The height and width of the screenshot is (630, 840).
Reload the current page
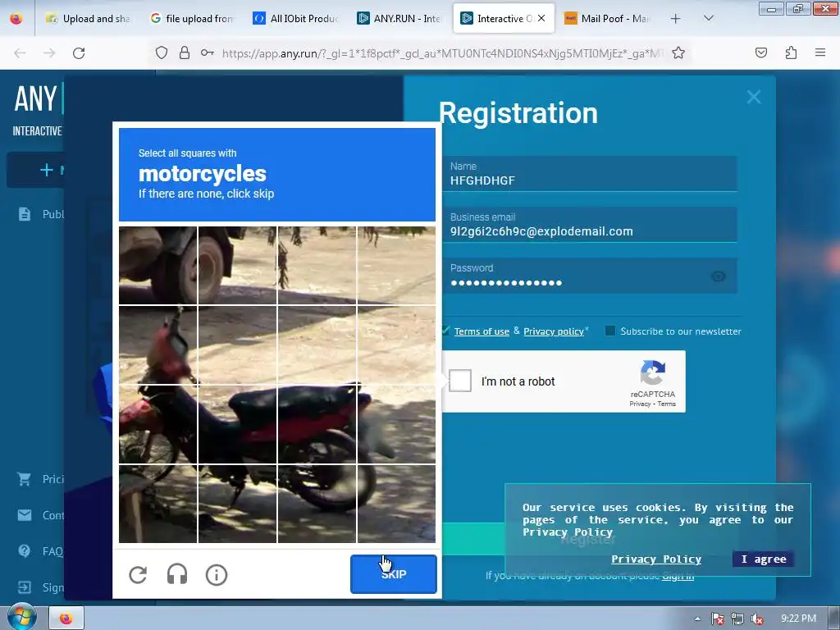(79, 53)
